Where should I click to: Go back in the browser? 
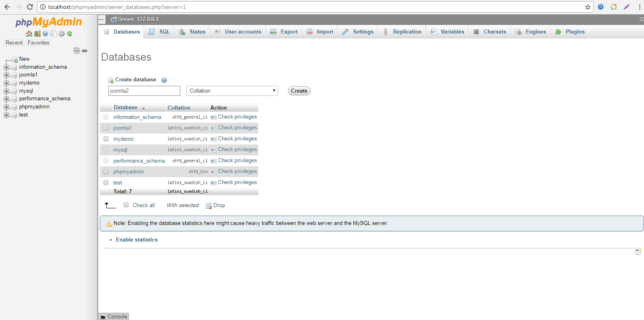pos(7,7)
